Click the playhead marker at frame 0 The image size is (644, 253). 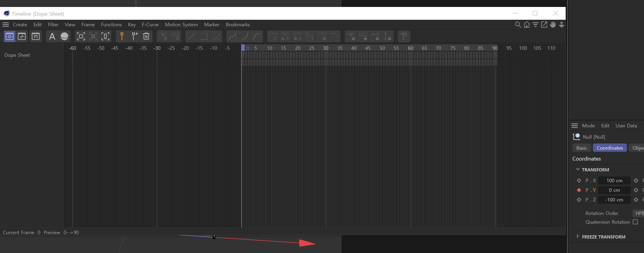(243, 48)
